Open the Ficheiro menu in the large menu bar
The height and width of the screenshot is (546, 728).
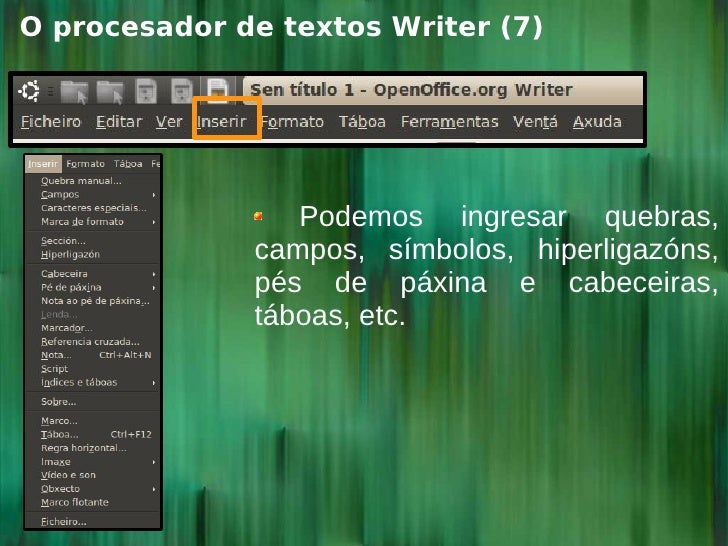coord(51,122)
